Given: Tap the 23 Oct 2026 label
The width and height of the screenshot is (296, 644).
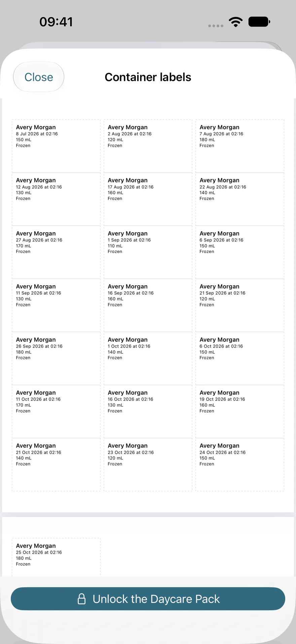Looking at the screenshot, I should (x=148, y=464).
